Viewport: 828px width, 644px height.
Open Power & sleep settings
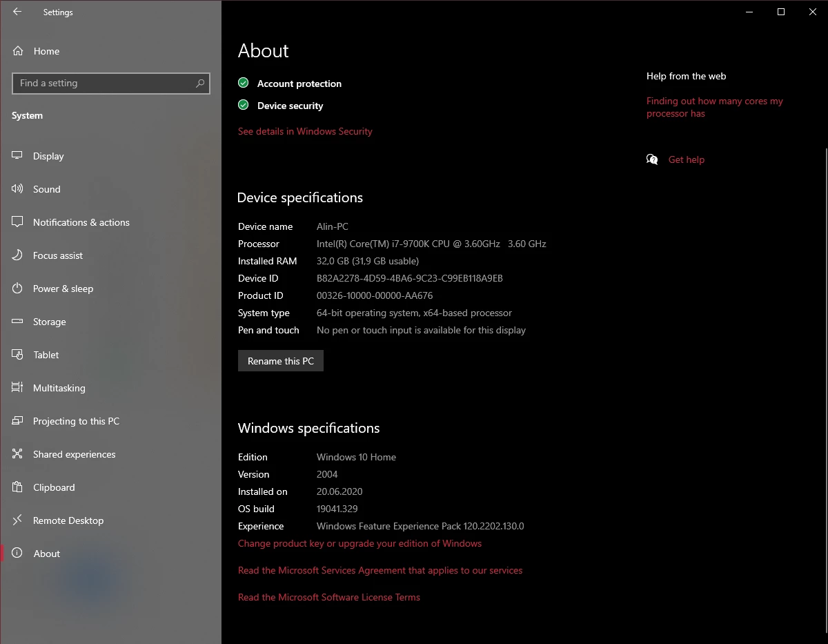click(110, 289)
